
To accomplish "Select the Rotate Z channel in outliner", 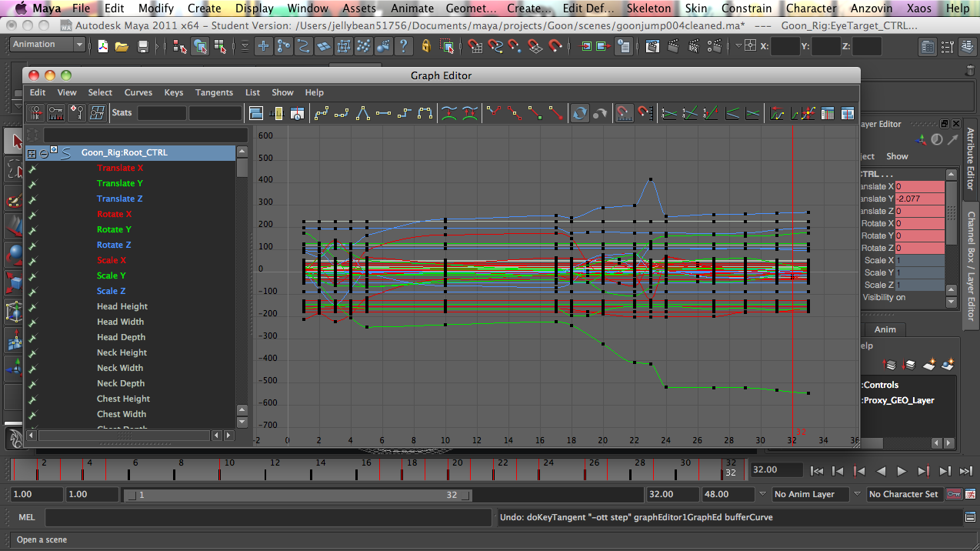I will point(114,245).
